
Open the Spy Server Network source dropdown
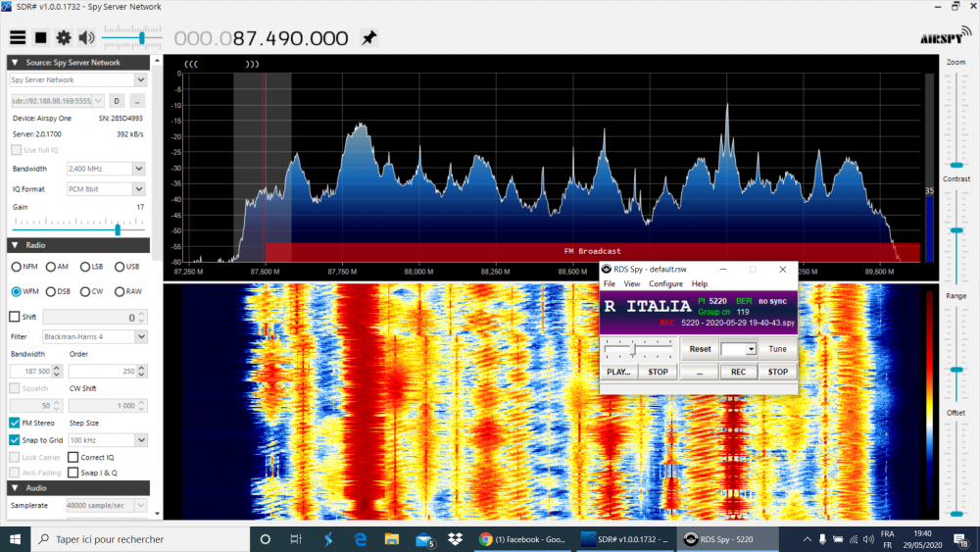click(140, 80)
